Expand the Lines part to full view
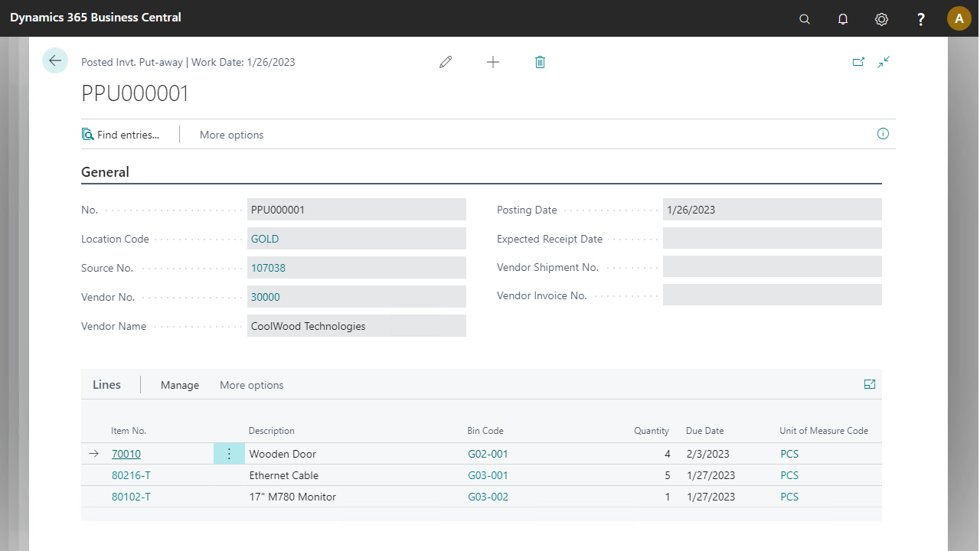The image size is (980, 551). point(870,384)
